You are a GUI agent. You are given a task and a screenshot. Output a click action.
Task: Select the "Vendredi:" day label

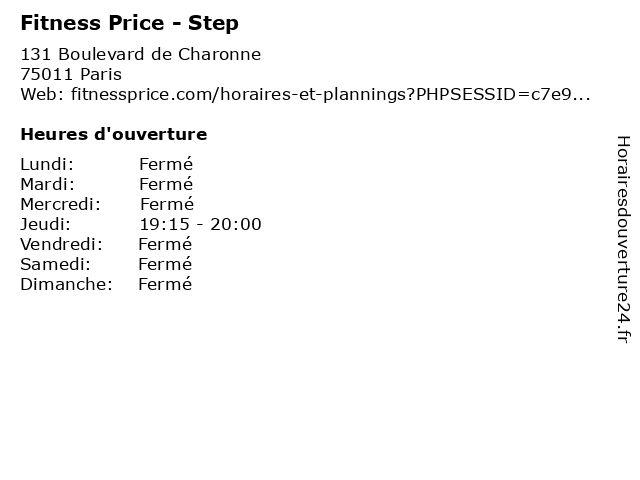tap(60, 244)
